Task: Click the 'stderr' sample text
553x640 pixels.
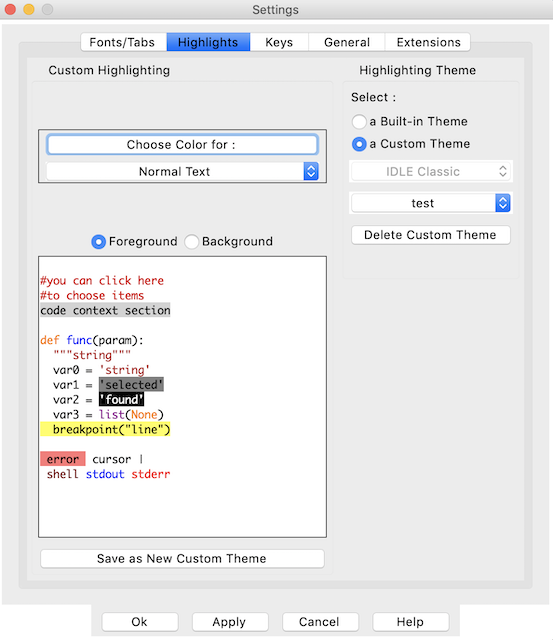Action: (x=151, y=474)
